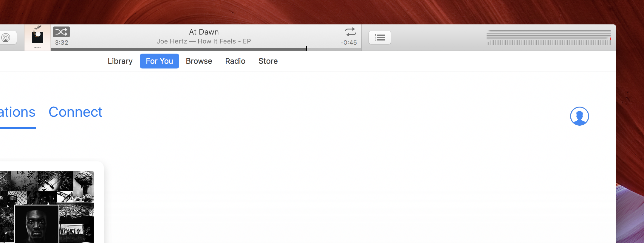Viewport: 644px width, 243px height.
Task: Open the black-and-white collage playlist artwork
Action: click(x=47, y=207)
